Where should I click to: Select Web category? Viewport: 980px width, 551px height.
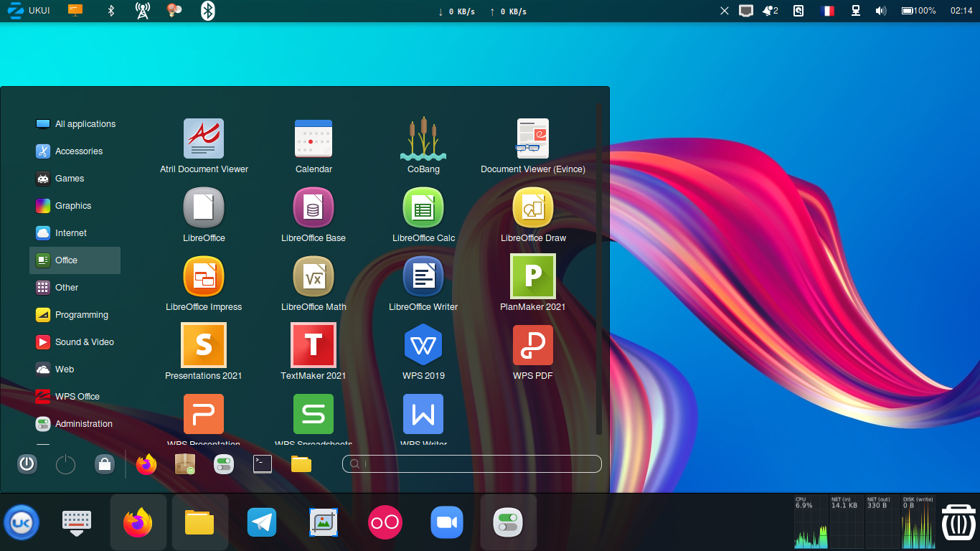tap(75, 369)
